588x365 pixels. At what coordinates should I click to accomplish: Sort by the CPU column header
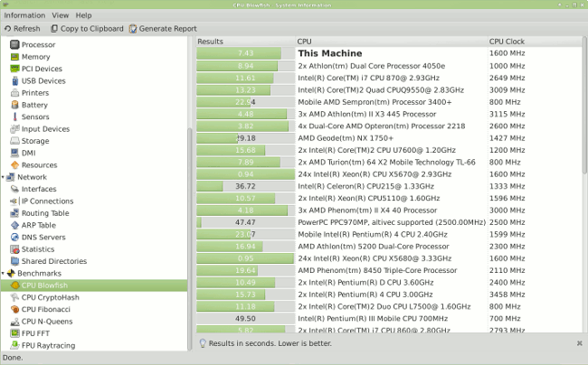coord(392,42)
